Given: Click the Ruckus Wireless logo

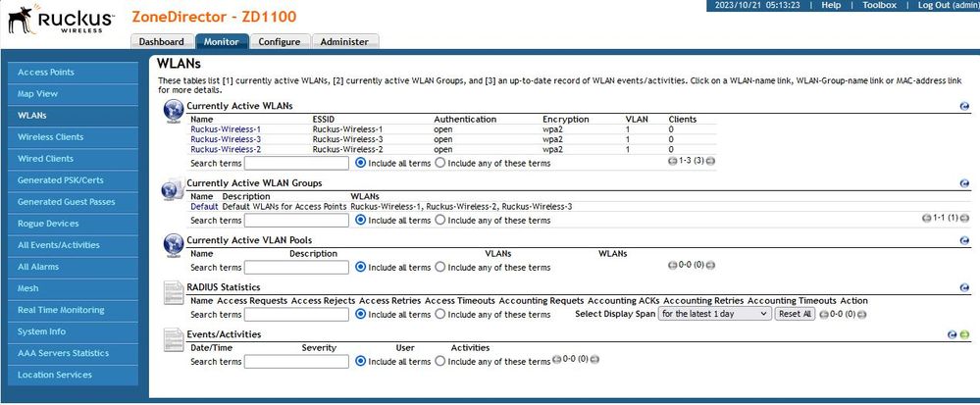Looking at the screenshot, I should tap(59, 20).
